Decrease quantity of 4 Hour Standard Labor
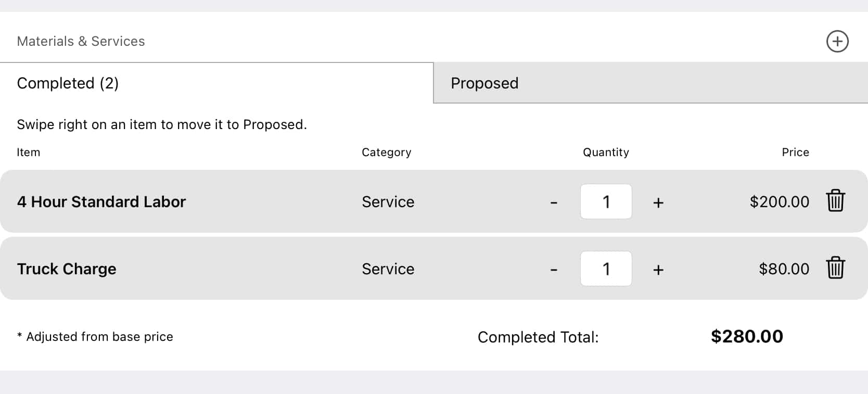Screen dimensions: 868x394 coord(554,202)
